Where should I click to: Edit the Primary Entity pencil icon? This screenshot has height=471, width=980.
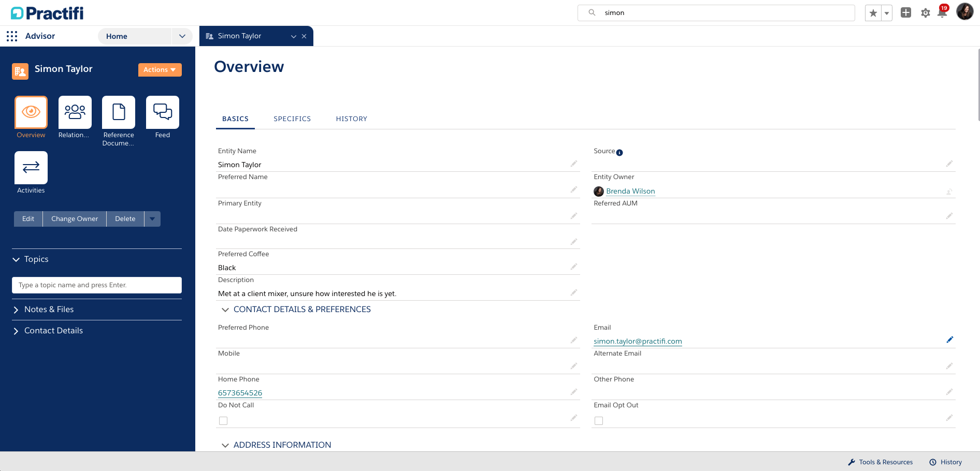click(574, 216)
